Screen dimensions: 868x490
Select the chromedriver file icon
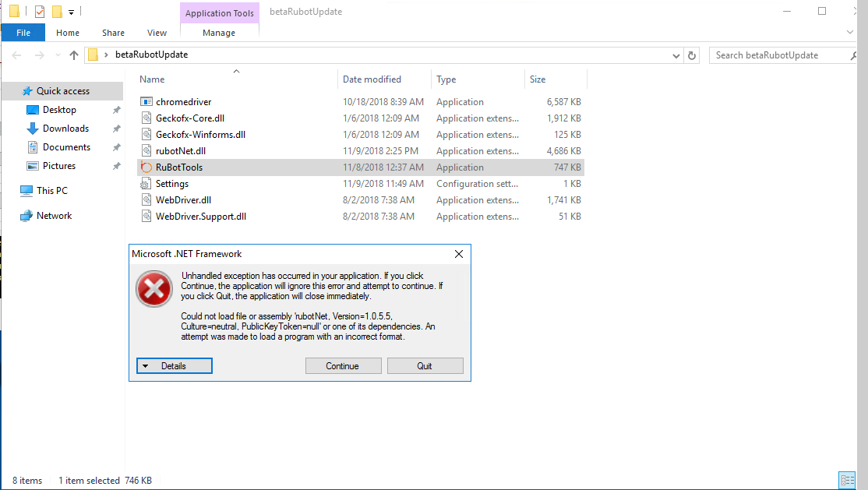pyautogui.click(x=146, y=102)
